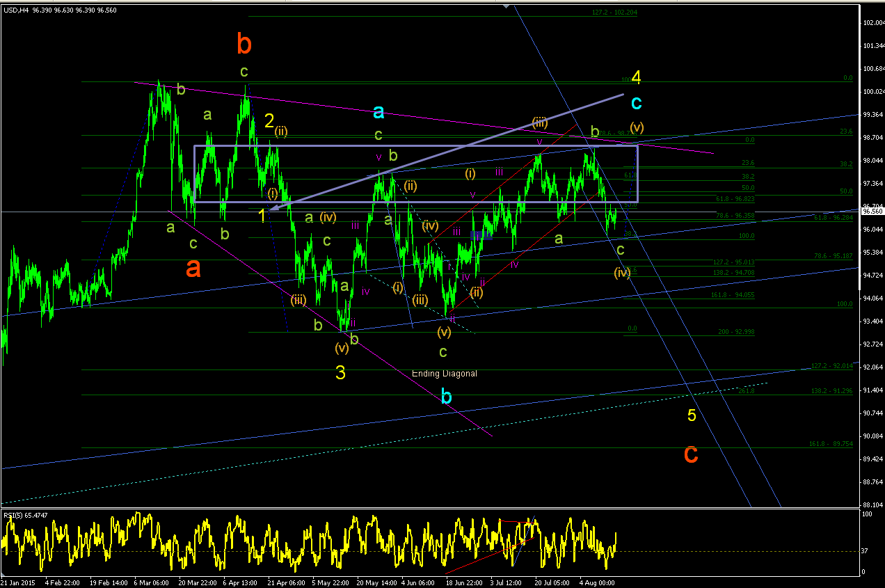Click '6 Apr 13:00' on the time axis
885x588 pixels.
240,582
